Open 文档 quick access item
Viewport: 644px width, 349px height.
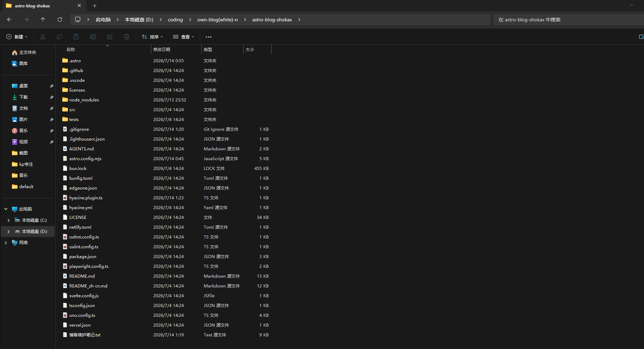tap(20, 108)
